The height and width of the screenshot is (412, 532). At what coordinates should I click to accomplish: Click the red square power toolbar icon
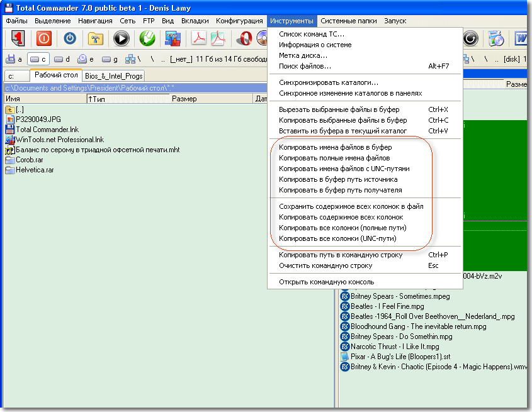[x=44, y=38]
